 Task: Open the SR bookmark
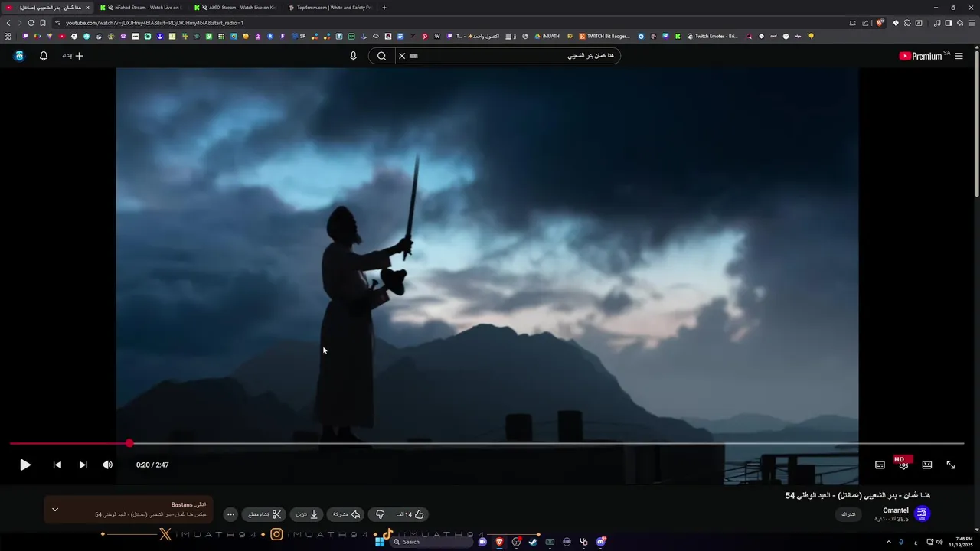coord(299,36)
